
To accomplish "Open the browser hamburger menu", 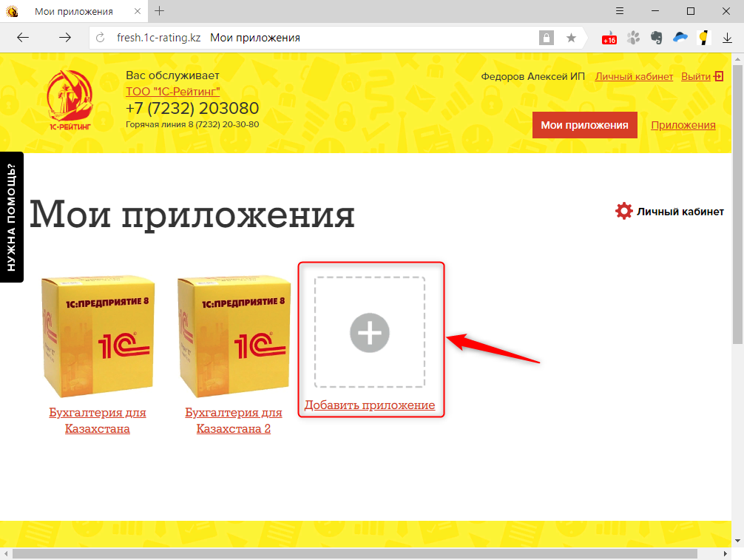I will tap(620, 11).
